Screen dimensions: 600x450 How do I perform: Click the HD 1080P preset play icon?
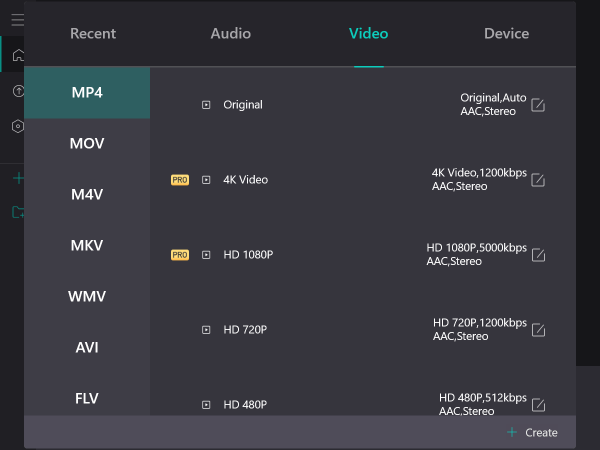206,255
